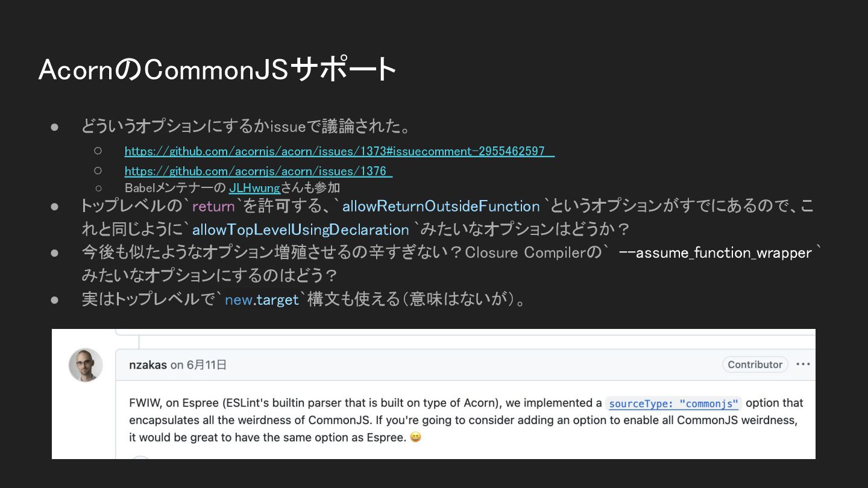Click the Contributor badge on the comment
868x488 pixels.
click(755, 364)
